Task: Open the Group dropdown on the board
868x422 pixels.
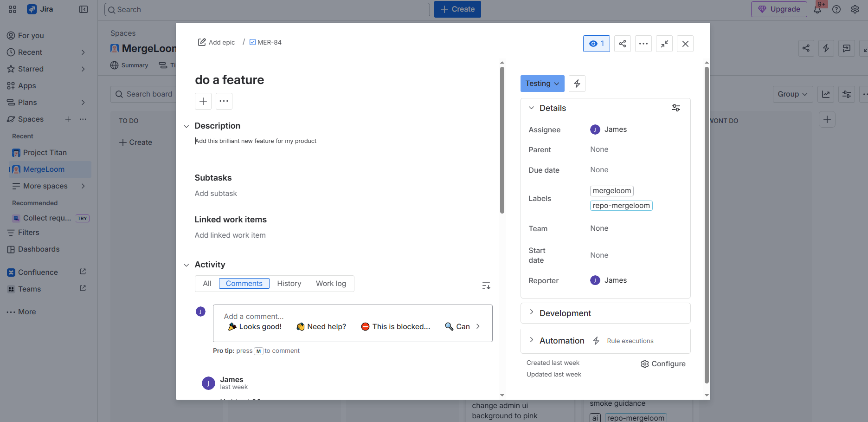Action: pyautogui.click(x=793, y=94)
